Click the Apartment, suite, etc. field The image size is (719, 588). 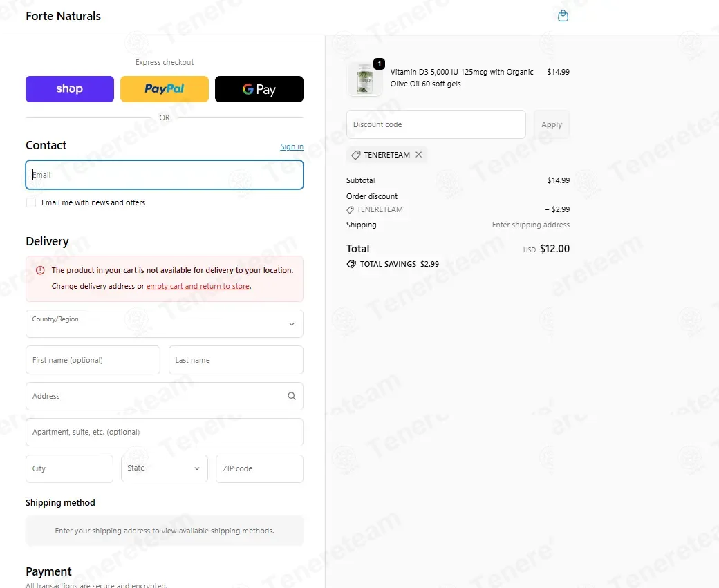click(165, 432)
